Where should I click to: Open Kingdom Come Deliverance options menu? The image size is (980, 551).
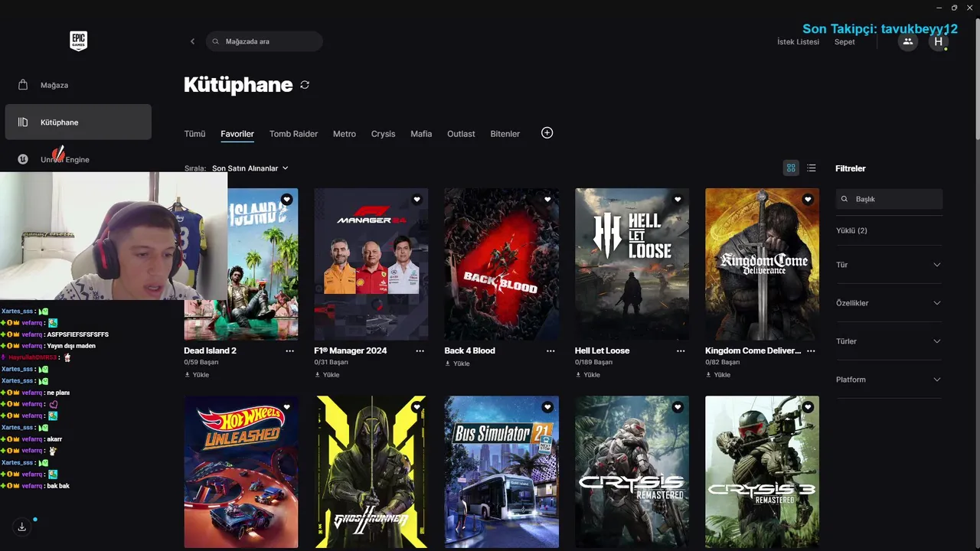click(x=811, y=350)
